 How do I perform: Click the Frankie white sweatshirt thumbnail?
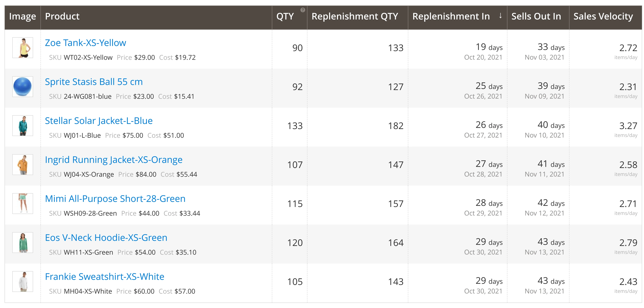pyautogui.click(x=23, y=282)
